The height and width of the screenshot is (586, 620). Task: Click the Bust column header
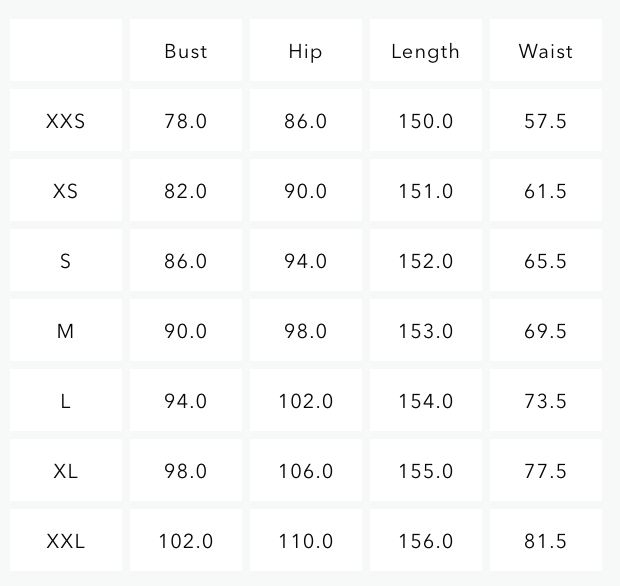click(186, 51)
